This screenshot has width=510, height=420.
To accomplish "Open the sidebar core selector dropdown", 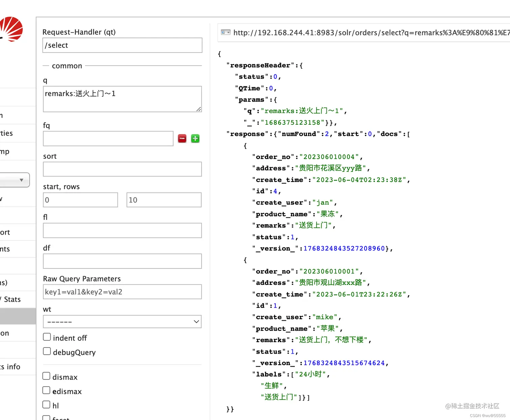I will 15,180.
